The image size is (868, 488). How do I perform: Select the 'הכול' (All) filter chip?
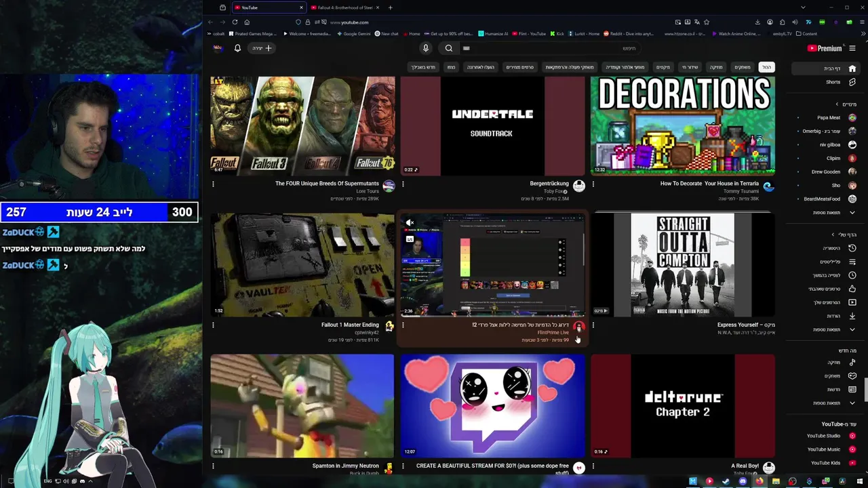(x=766, y=67)
